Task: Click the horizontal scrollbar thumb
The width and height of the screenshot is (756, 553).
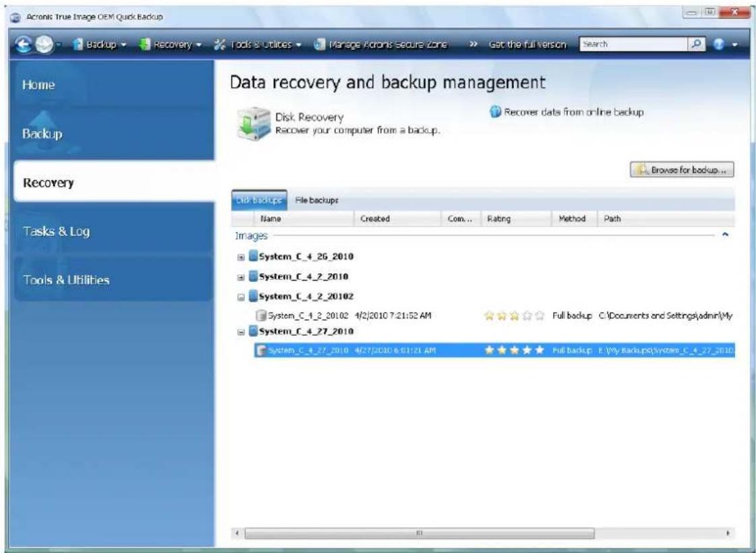Action: [x=419, y=533]
